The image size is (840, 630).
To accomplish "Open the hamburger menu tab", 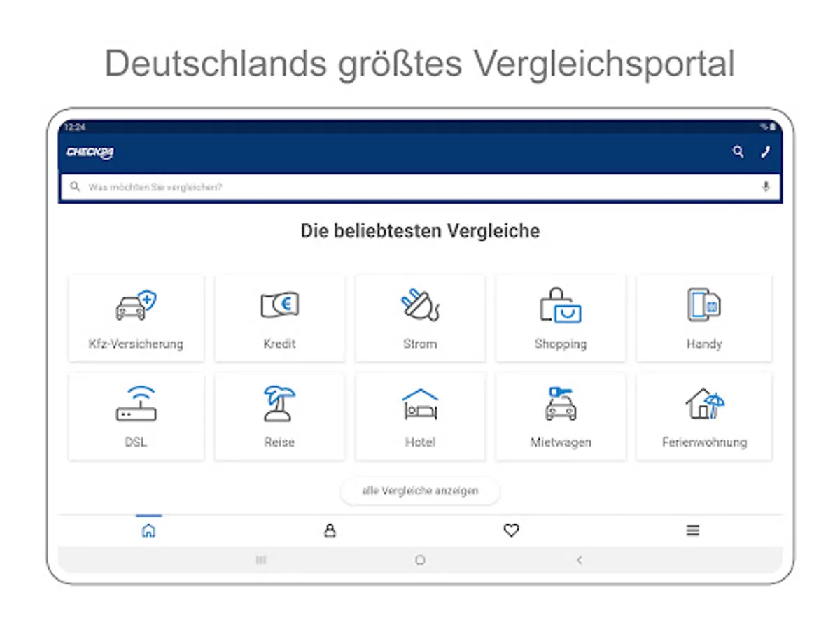I will pos(693,531).
